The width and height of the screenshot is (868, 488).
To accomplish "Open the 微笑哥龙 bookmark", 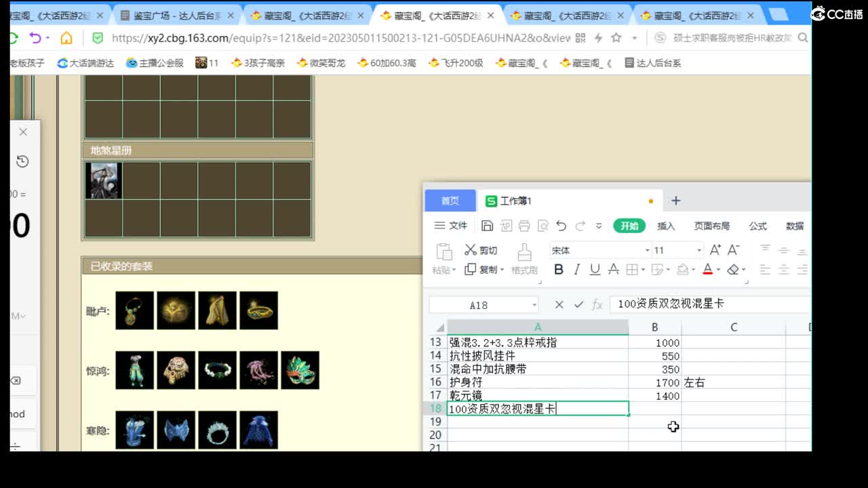I will 321,63.
